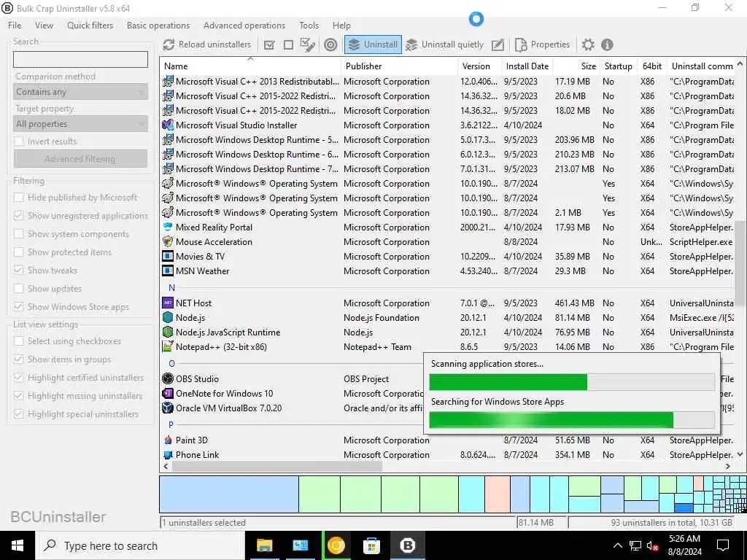Image resolution: width=747 pixels, height=560 pixels.
Task: Select the Node.js JavaScript Runtime icon
Action: (x=168, y=332)
